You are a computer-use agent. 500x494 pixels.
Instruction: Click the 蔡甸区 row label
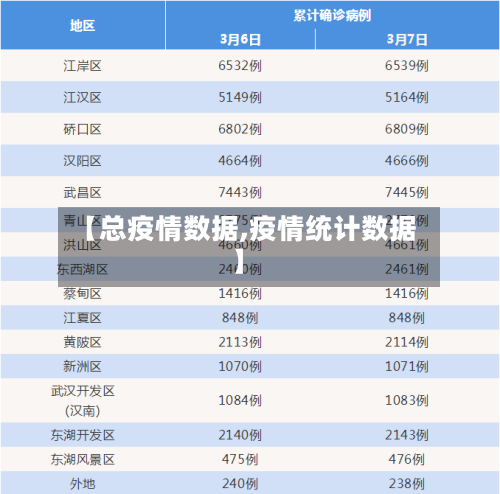click(82, 294)
